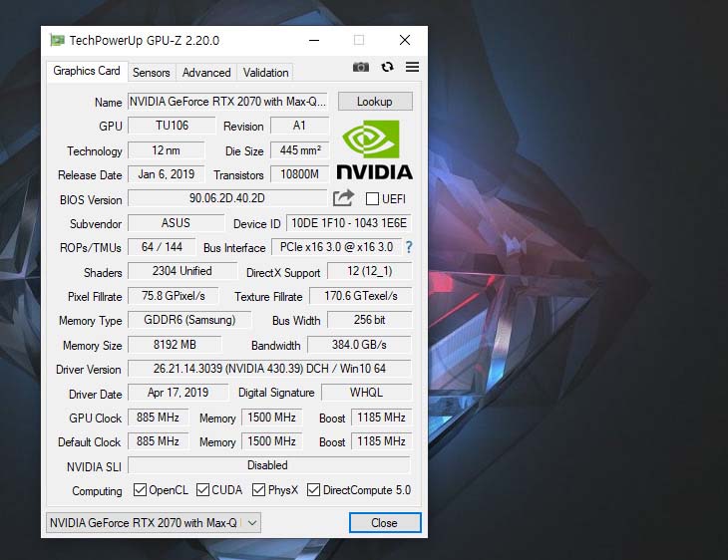Take a screenshot with the camera icon
Screen dimensions: 728x560
(361, 68)
